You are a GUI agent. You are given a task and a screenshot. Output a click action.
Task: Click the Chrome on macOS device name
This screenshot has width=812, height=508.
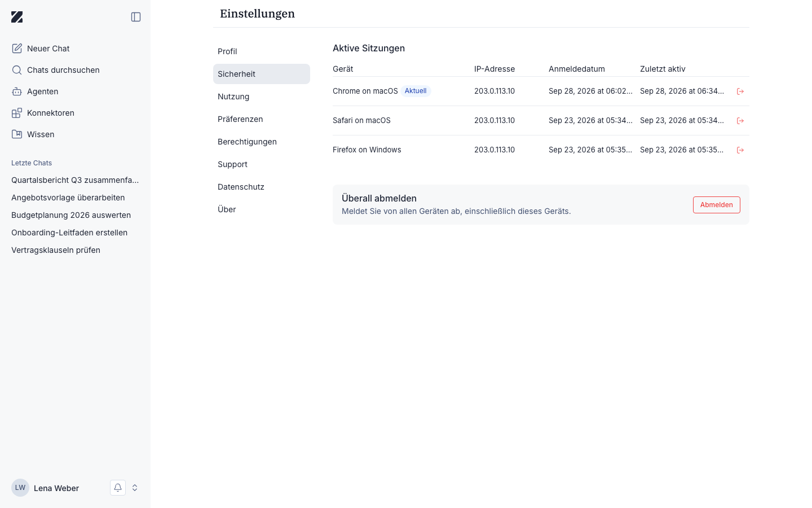tap(365, 91)
